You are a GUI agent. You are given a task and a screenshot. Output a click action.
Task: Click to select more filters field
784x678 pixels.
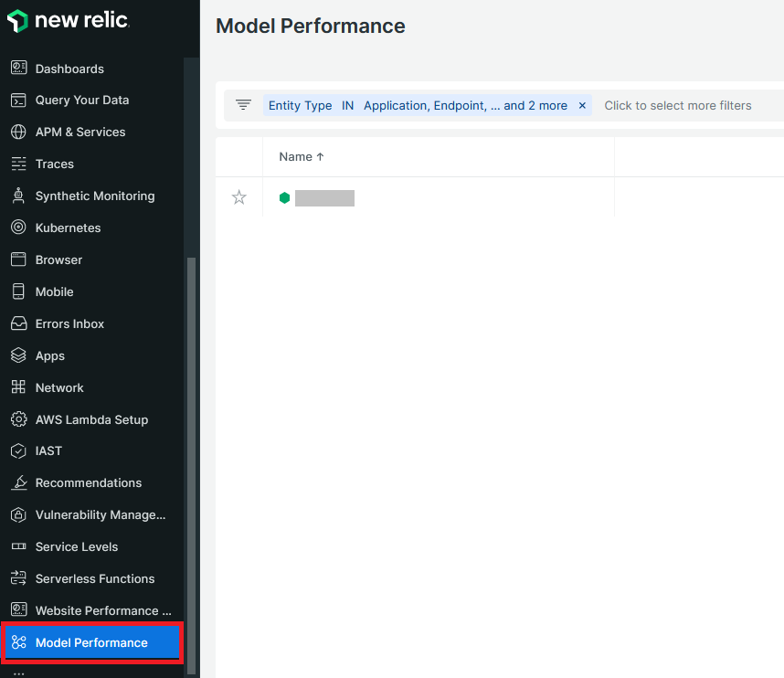(677, 105)
